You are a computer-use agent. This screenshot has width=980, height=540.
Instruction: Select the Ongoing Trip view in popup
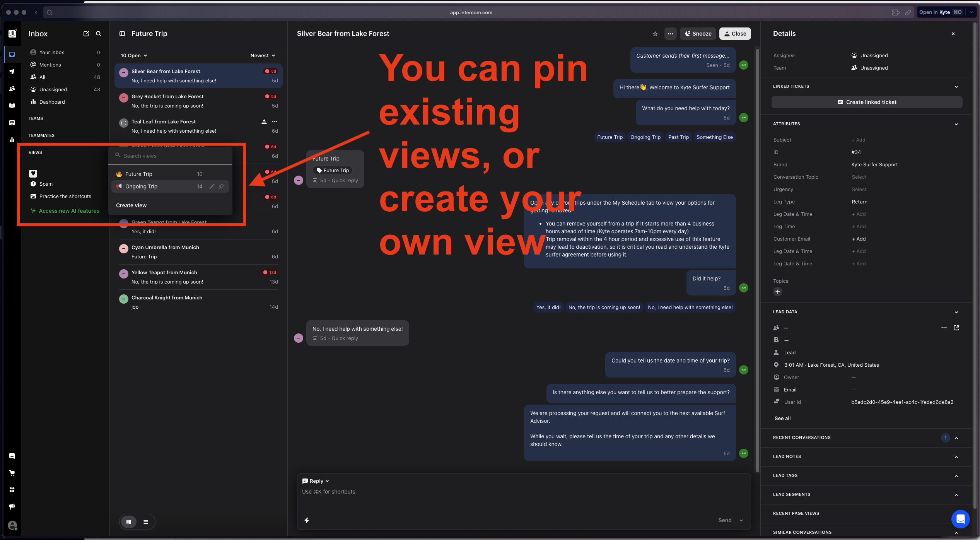[170, 186]
